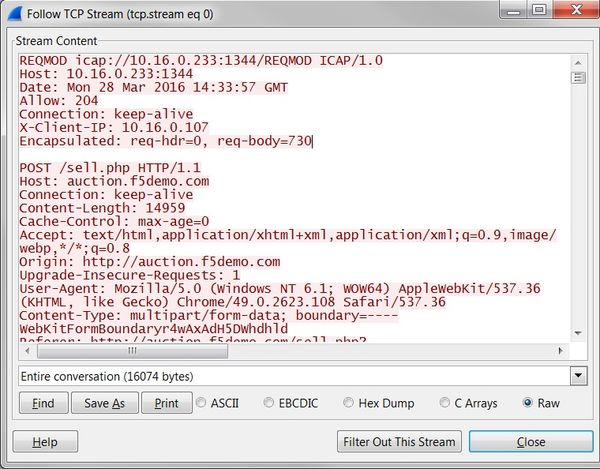Image resolution: width=600 pixels, height=469 pixels.
Task: Click the 'Cache-Control: max-age=0' line
Action: [x=114, y=221]
